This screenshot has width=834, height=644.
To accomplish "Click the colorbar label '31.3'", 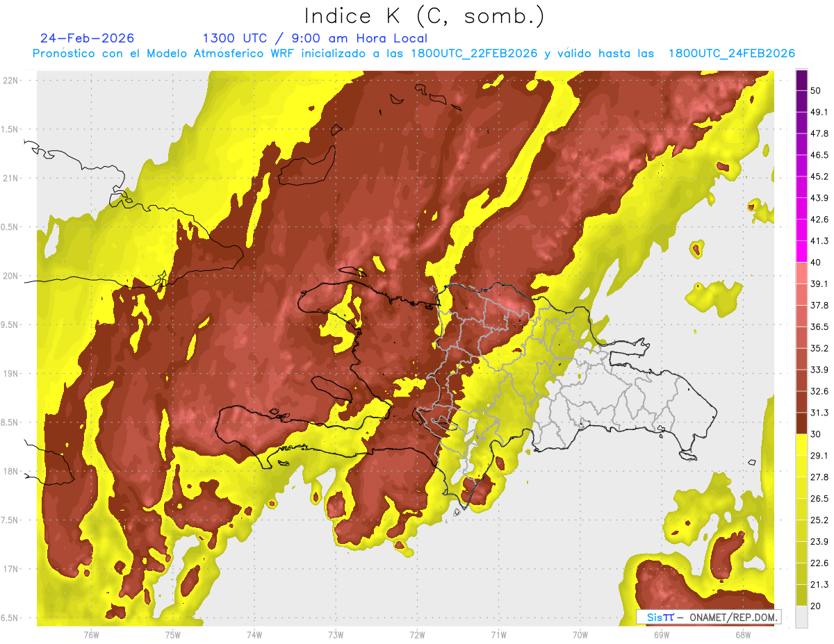I will (x=819, y=413).
